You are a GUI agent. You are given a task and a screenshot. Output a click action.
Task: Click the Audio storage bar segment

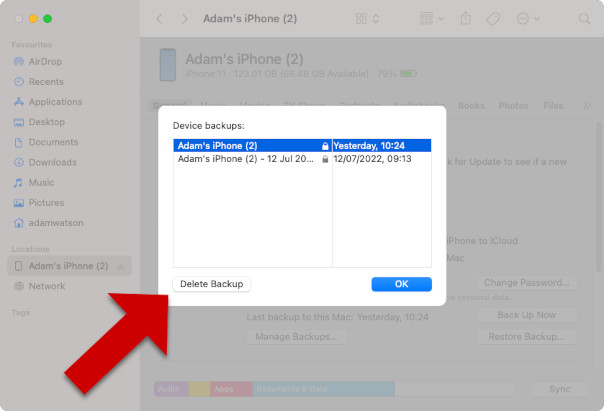[x=171, y=389]
